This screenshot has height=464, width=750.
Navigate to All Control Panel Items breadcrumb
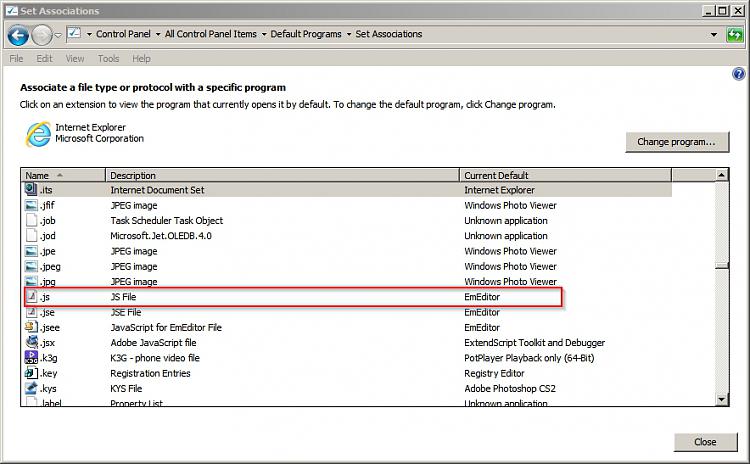(x=210, y=34)
